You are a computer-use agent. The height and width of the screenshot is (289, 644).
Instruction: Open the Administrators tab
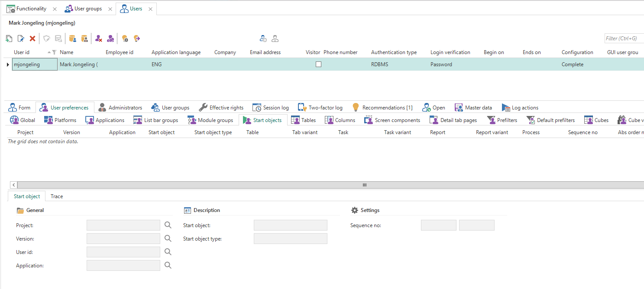click(x=120, y=107)
